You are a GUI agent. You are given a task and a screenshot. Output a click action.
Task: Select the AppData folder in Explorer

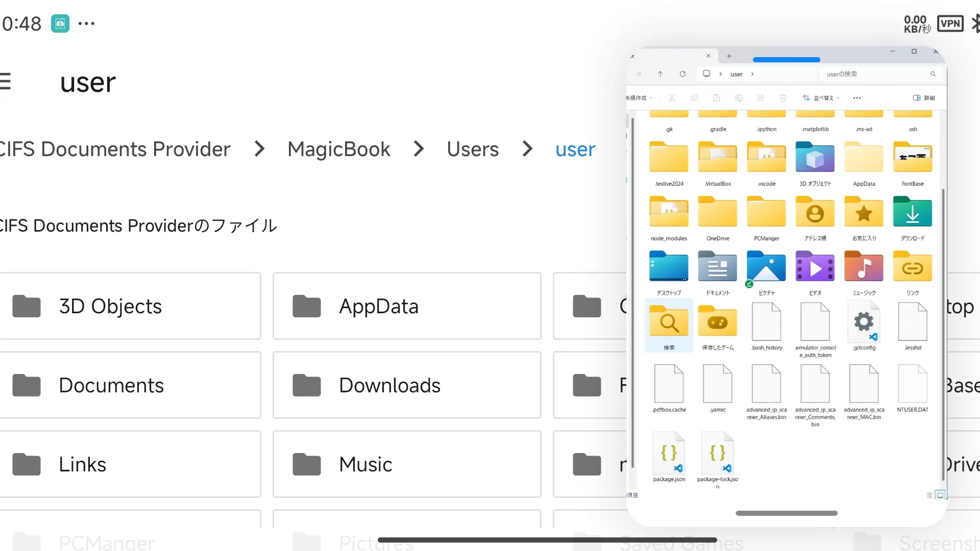pos(864,164)
